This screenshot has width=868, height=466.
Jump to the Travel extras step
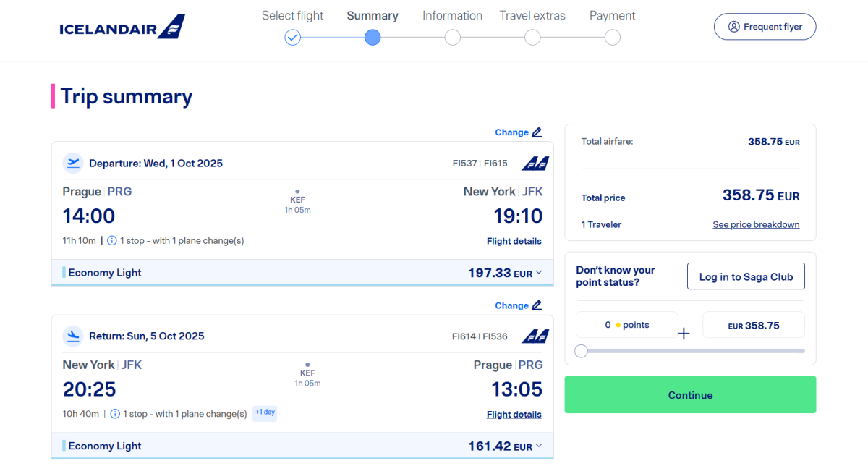click(532, 37)
